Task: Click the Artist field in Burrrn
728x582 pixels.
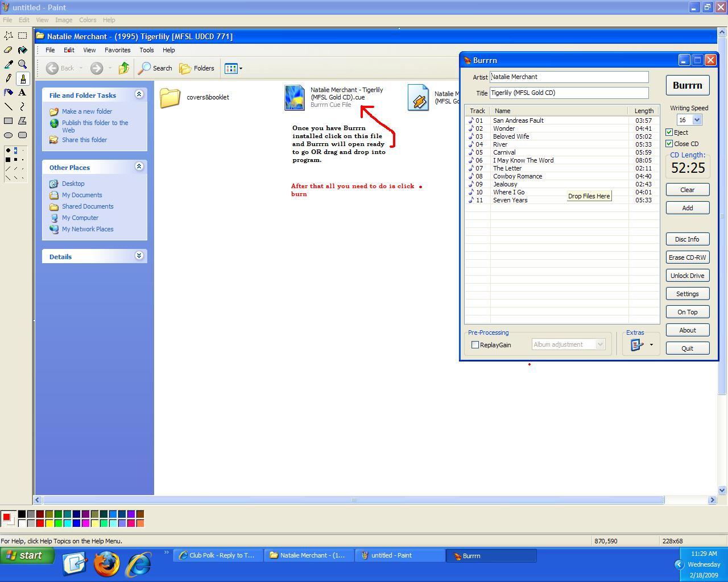Action: 569,77
